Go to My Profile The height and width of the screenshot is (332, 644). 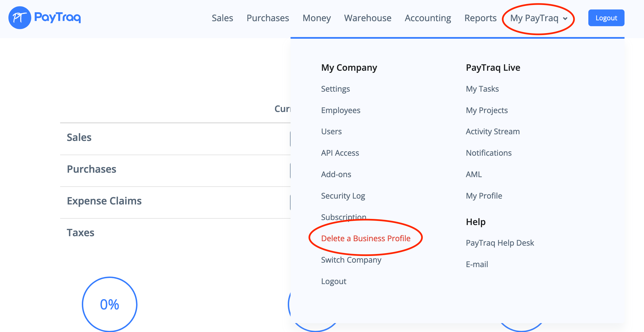pos(484,196)
